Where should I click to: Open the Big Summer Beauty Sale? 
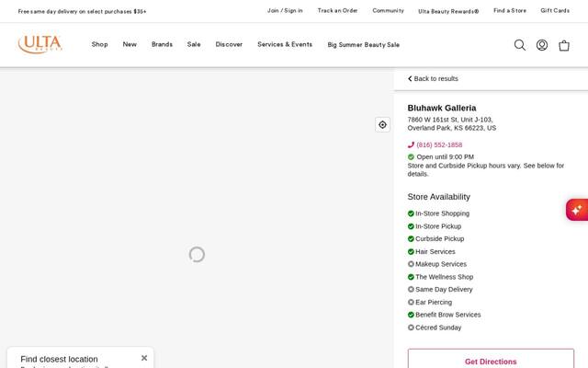364,45
